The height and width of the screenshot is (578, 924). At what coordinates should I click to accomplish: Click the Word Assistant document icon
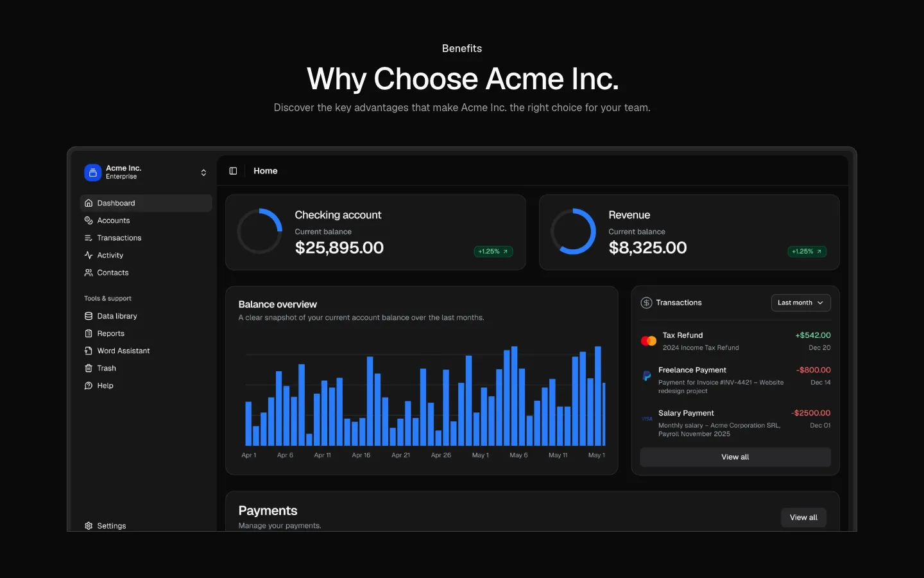pyautogui.click(x=89, y=351)
